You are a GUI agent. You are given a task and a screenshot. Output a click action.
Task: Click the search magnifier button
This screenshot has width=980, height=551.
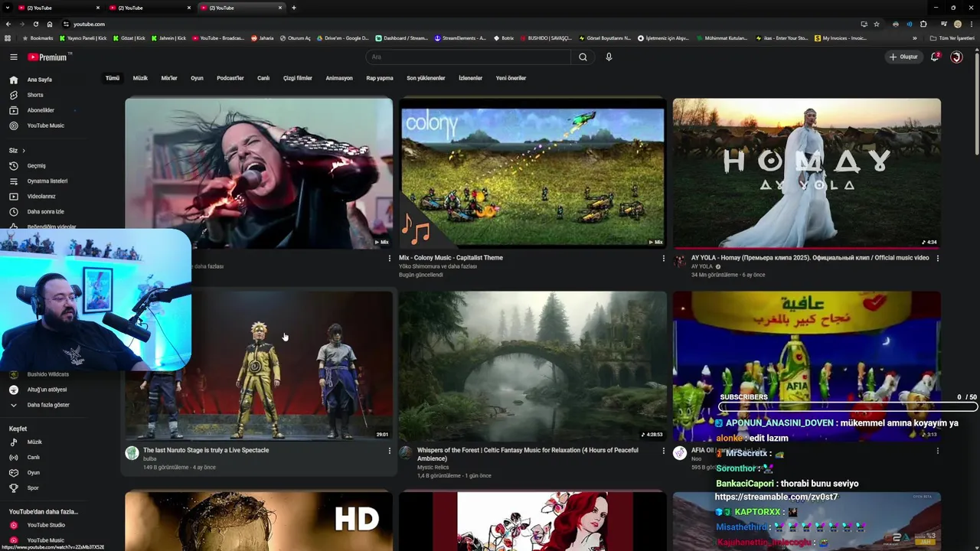[x=583, y=57]
